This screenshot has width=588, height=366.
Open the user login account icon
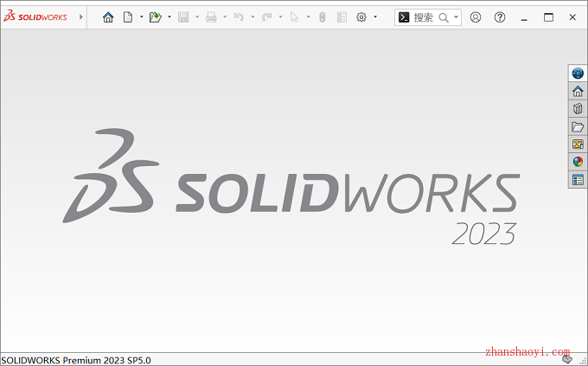[x=476, y=17]
